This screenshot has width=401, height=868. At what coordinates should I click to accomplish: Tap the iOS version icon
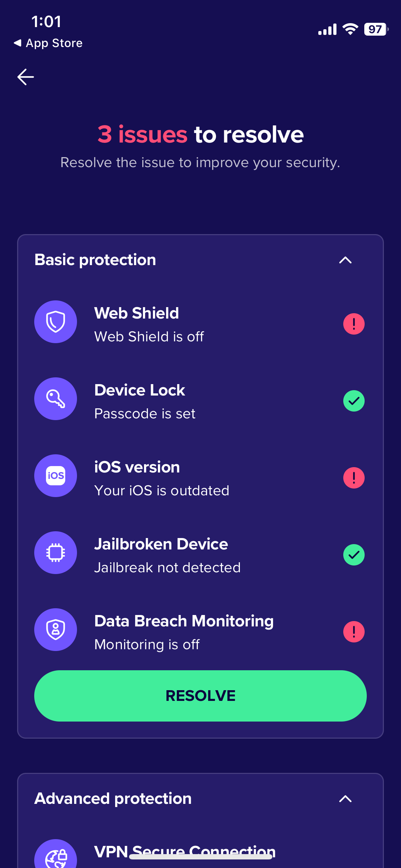coord(56,476)
